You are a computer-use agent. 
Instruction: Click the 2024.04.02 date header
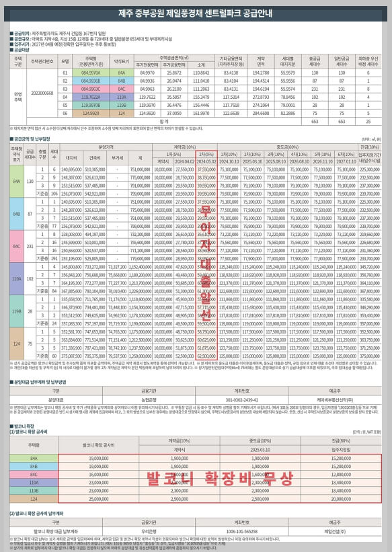point(184,161)
